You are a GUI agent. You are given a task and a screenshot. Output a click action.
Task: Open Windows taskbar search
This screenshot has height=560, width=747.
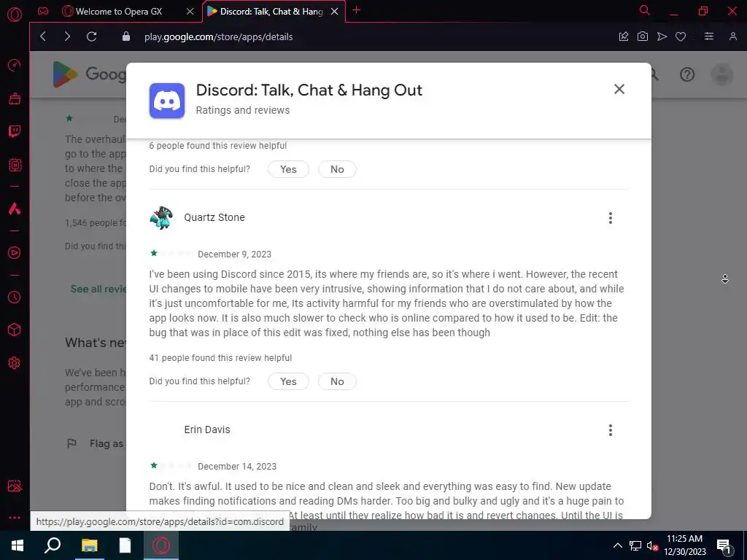pyautogui.click(x=53, y=545)
